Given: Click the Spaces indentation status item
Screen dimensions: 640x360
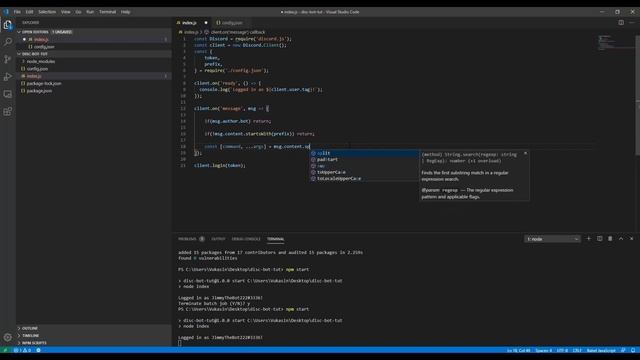Looking at the screenshot, I should click(x=543, y=350).
